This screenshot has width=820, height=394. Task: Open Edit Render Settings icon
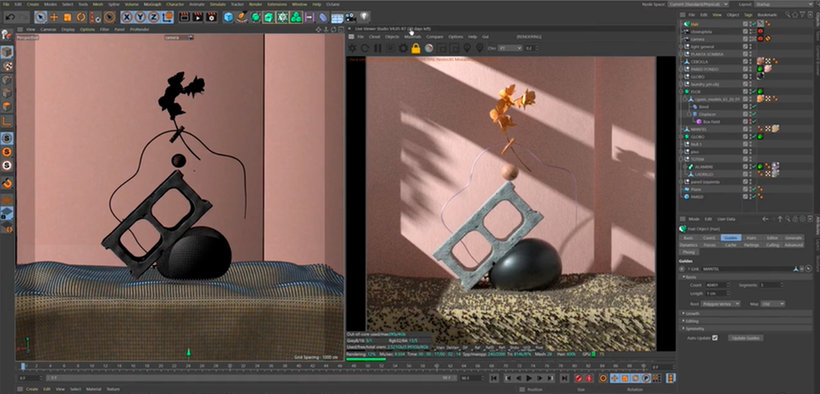point(211,17)
